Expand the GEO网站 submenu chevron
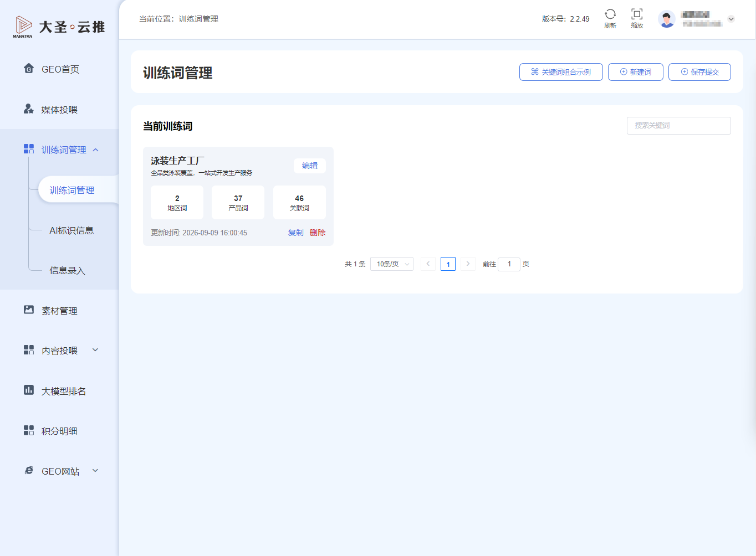The width and height of the screenshot is (756, 556). click(95, 471)
